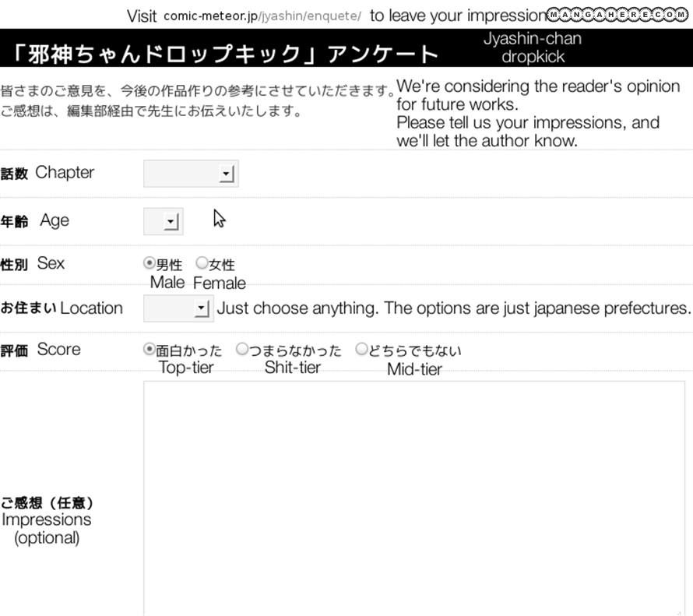Screen dimensions: 693x616
Task: Choose the Mid-tier score radio button
Action: click(x=361, y=350)
